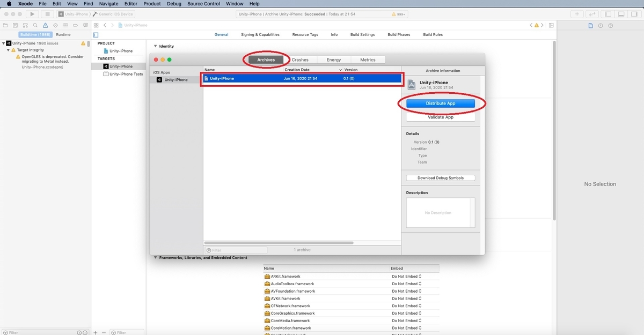Open Embed dropdown for ARKit.framework

407,277
